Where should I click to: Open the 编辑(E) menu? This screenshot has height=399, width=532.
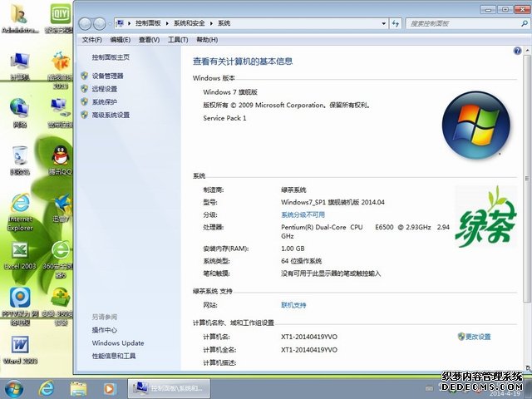(x=120, y=40)
